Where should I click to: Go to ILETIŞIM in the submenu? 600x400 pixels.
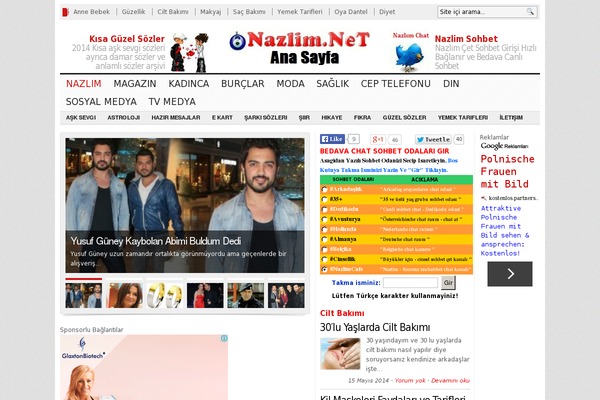(511, 118)
